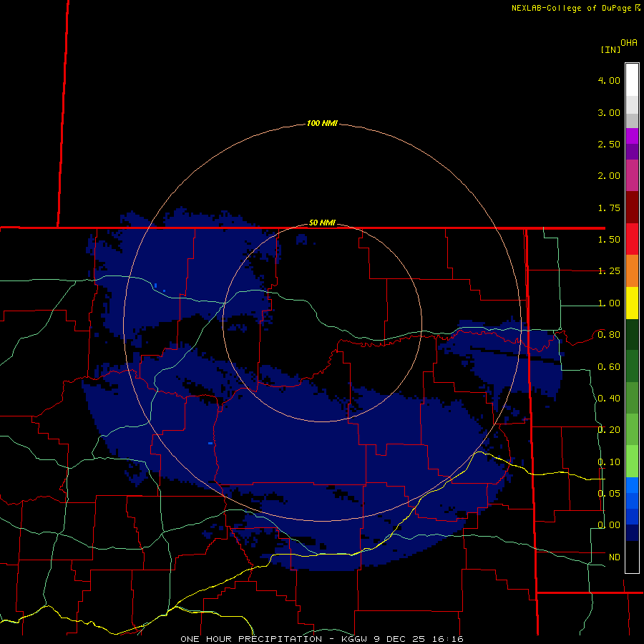
Task: Click the dark navy legend swatch
Action: (632, 533)
